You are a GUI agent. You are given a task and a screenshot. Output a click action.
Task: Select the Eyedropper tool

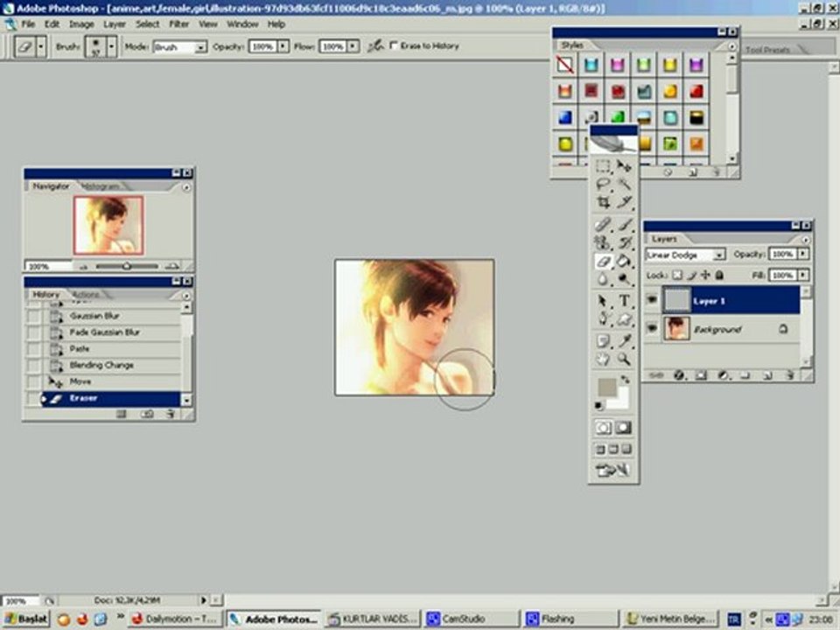point(624,340)
